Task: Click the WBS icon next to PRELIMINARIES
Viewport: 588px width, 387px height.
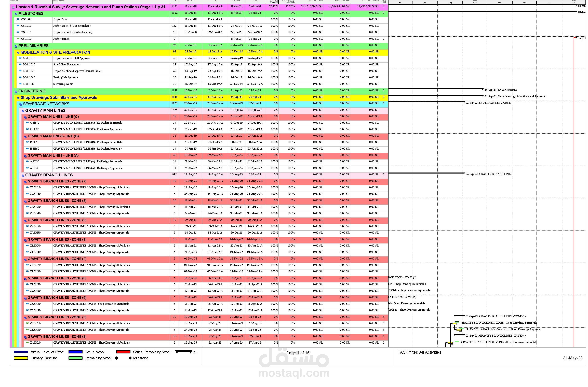Action: tap(16, 46)
